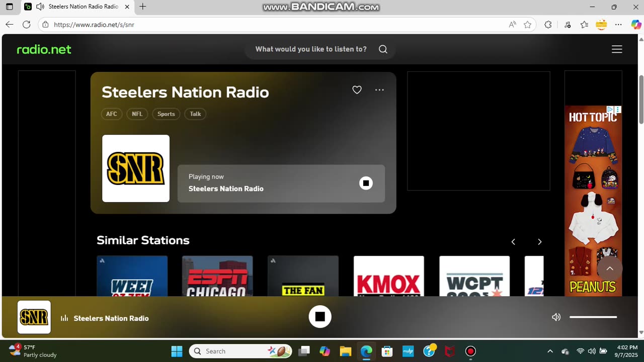The height and width of the screenshot is (362, 644).
Task: Select the NFL tag
Action: (137, 114)
